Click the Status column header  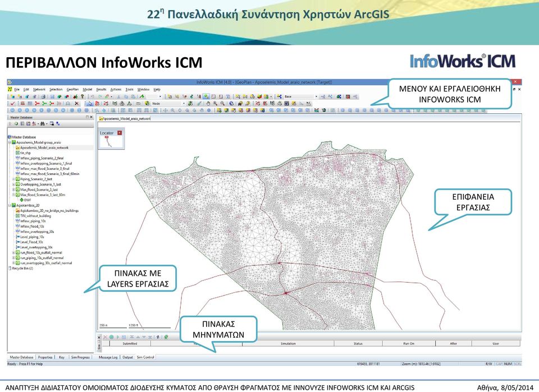click(x=358, y=344)
